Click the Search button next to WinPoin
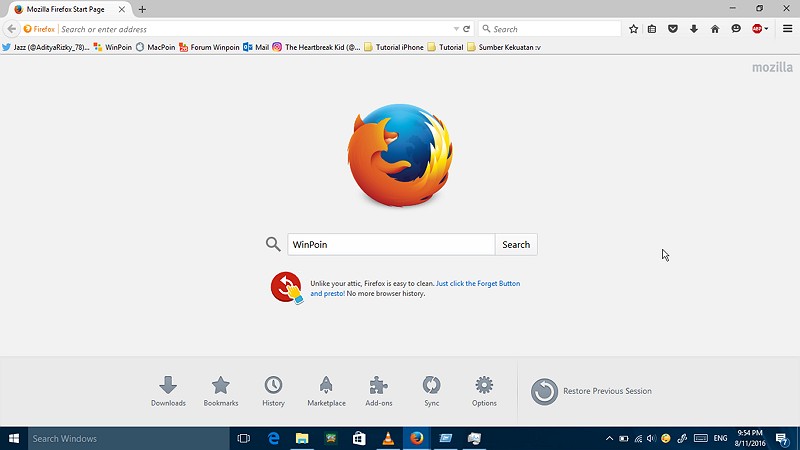Image resolution: width=800 pixels, height=450 pixels. pos(516,244)
